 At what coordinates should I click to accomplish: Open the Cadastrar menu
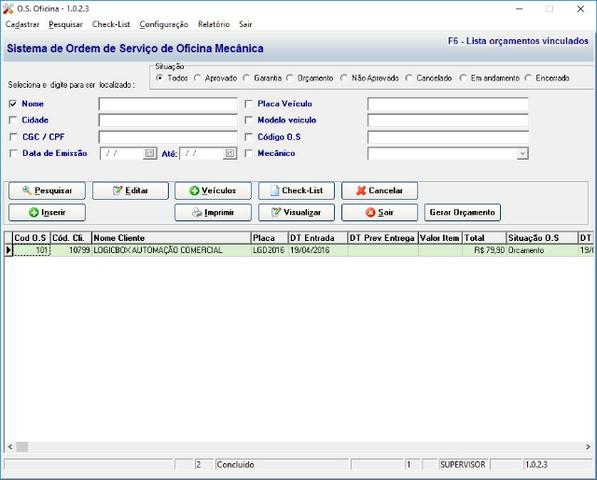point(22,24)
